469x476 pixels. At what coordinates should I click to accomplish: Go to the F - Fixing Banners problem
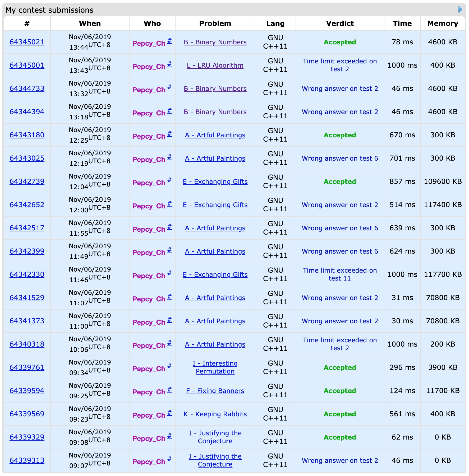[215, 391]
